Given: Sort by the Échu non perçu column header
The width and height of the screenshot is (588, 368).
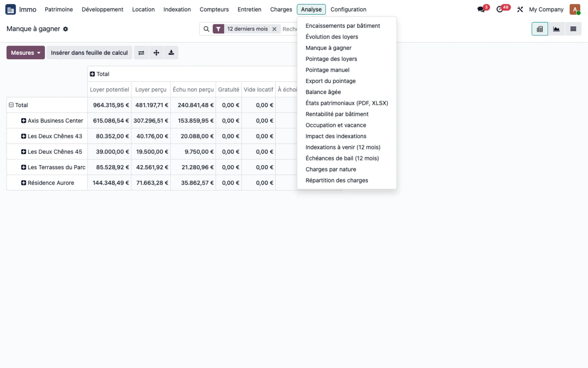Looking at the screenshot, I should coord(193,89).
